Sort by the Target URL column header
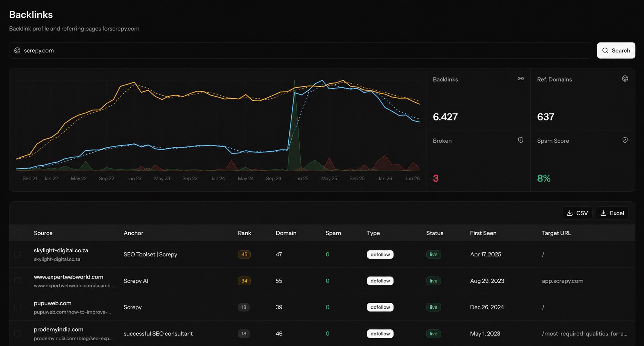644x346 pixels. click(556, 233)
